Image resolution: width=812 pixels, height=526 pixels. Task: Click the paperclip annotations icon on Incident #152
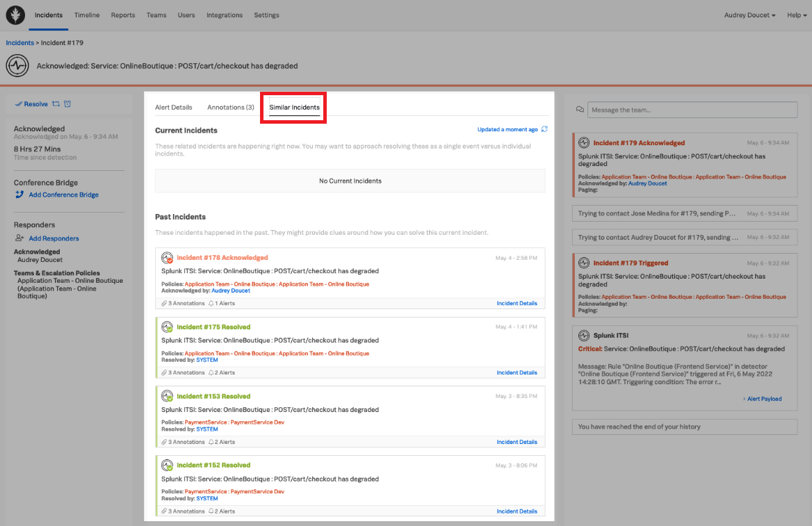tap(164, 511)
